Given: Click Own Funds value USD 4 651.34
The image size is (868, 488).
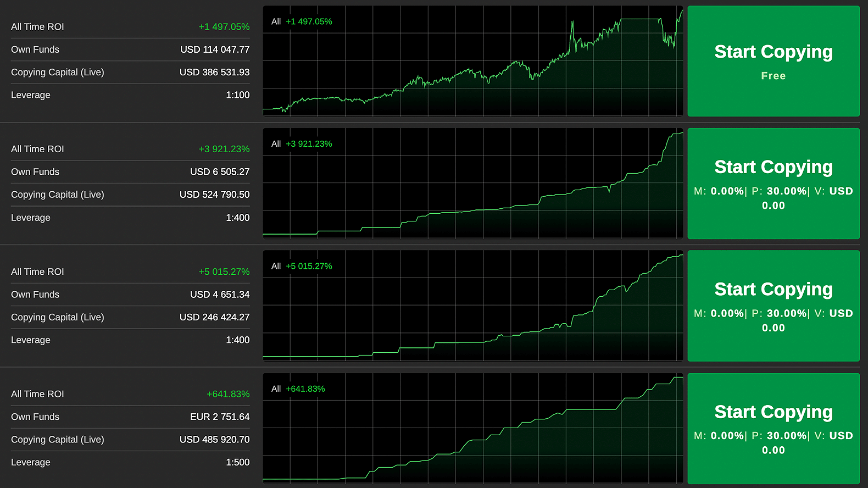Looking at the screenshot, I should point(220,295).
